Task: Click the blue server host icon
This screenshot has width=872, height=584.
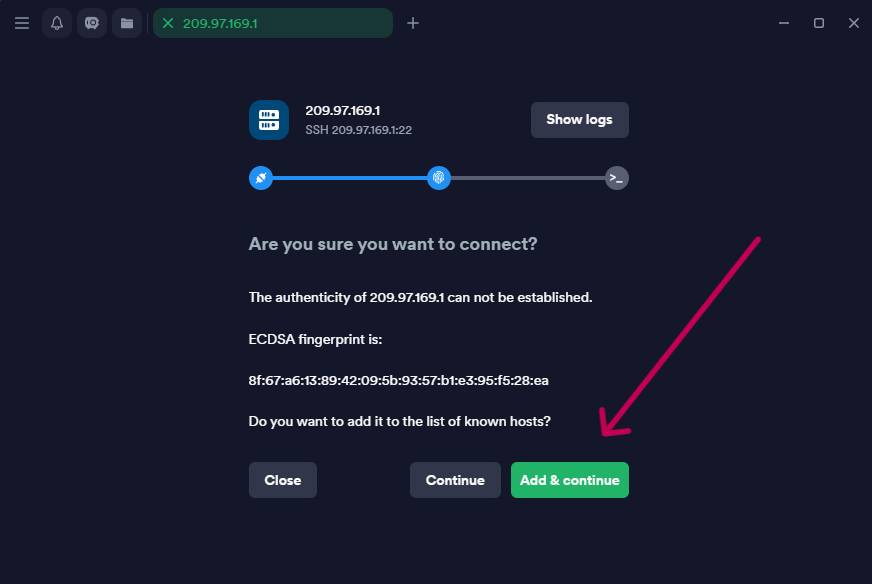Action: [x=269, y=120]
